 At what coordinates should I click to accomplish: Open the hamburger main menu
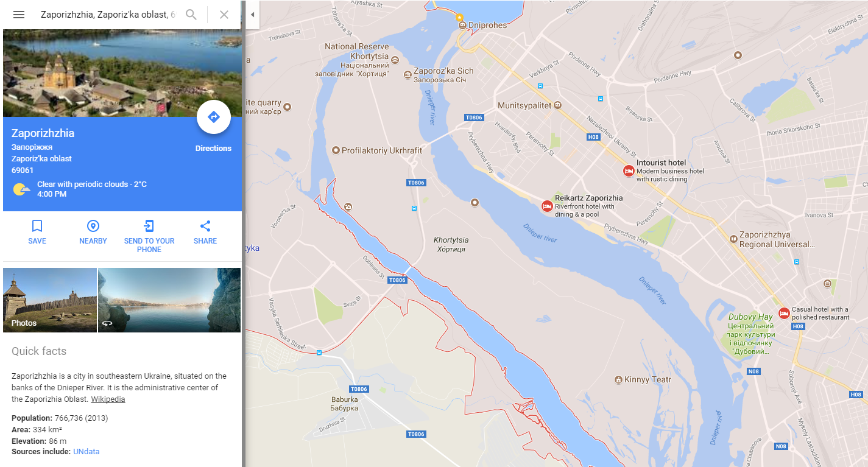click(19, 15)
